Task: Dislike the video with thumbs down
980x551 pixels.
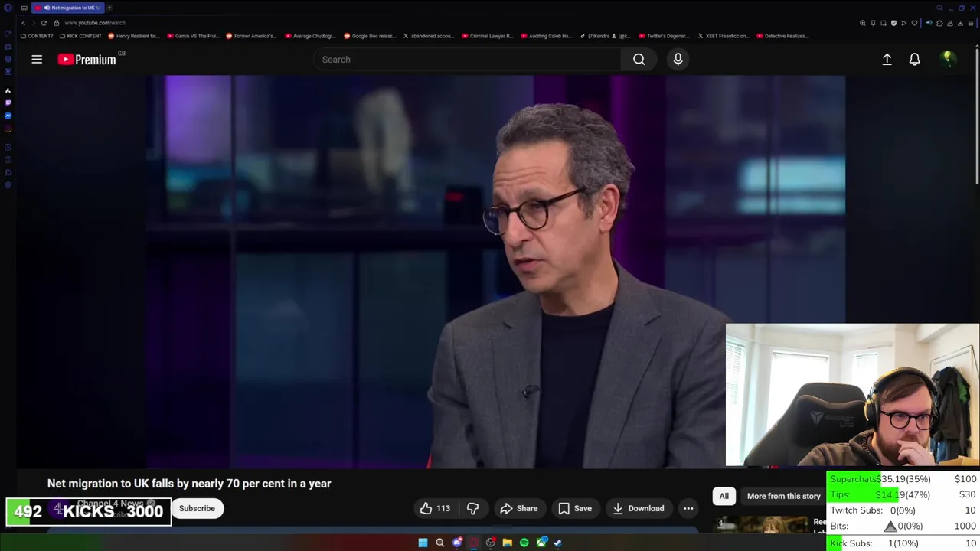Action: pyautogui.click(x=472, y=508)
